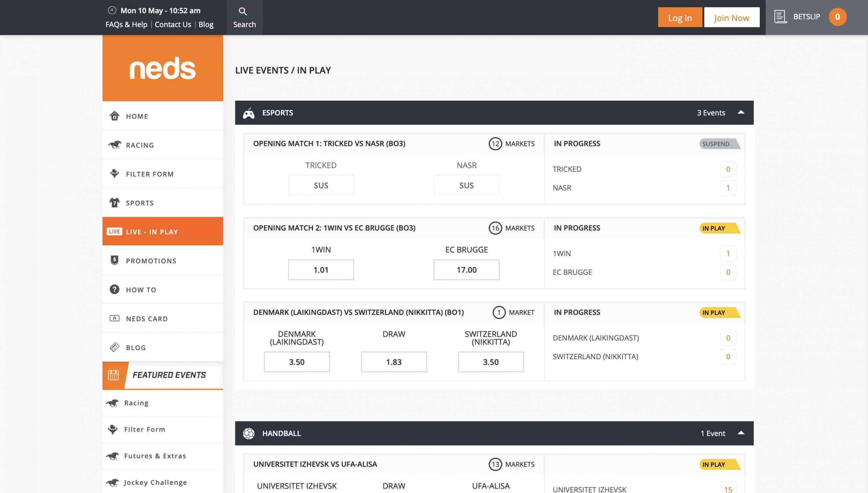Click the 13 markets circle for Izhevsk match
Screen dimensions: 868x493
coord(495,464)
